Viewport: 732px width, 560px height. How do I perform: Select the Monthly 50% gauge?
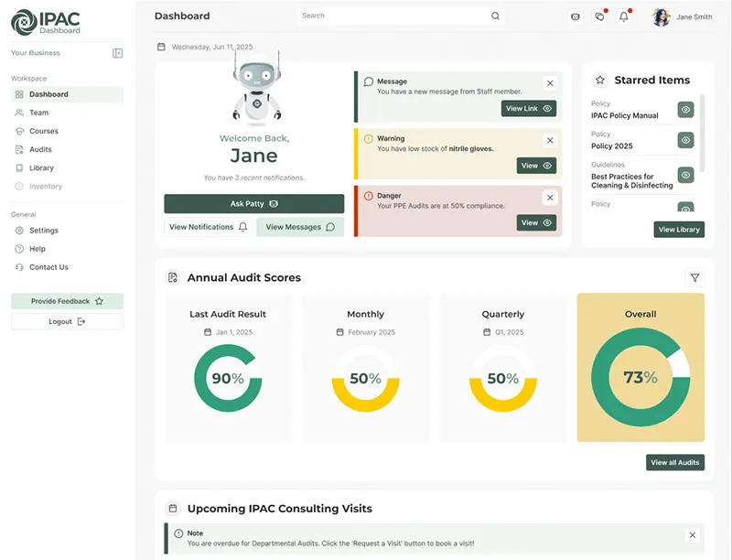pos(365,378)
